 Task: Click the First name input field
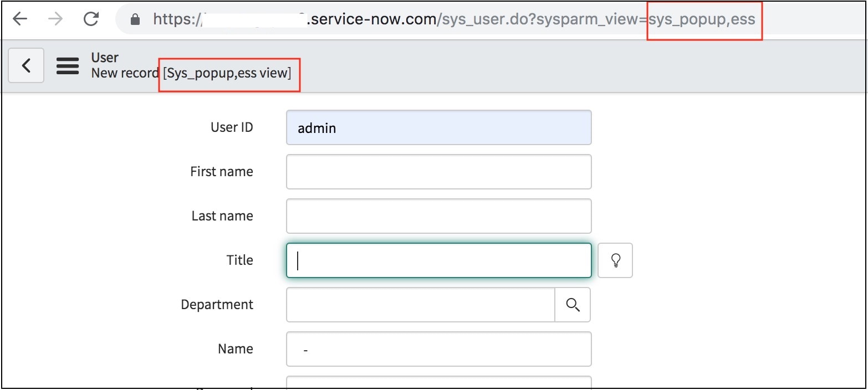438,171
